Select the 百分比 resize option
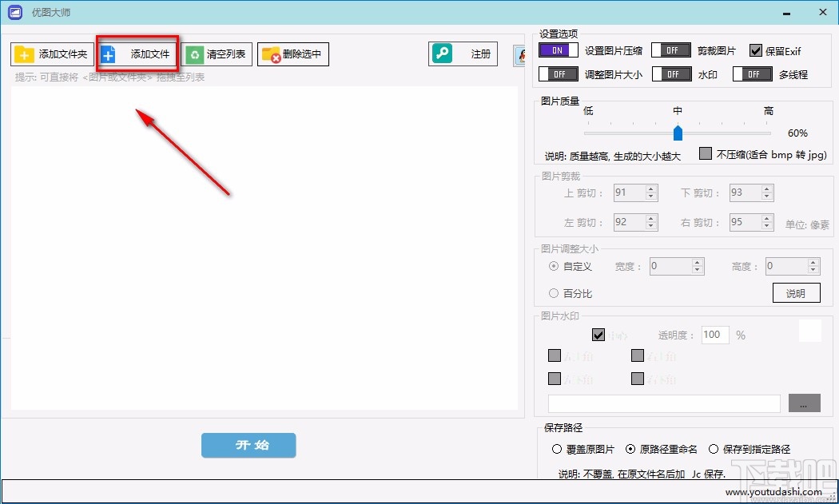This screenshot has height=504, width=839. 554,293
